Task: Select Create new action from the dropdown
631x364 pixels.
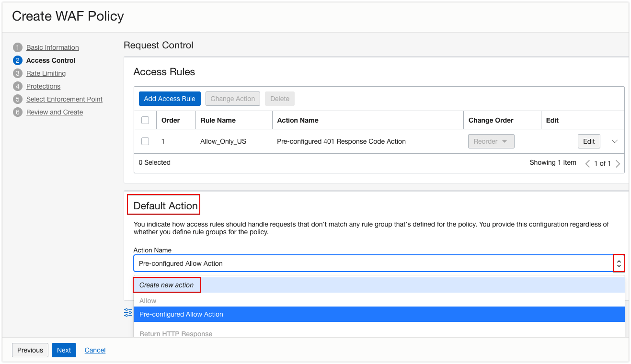Action: (167, 284)
